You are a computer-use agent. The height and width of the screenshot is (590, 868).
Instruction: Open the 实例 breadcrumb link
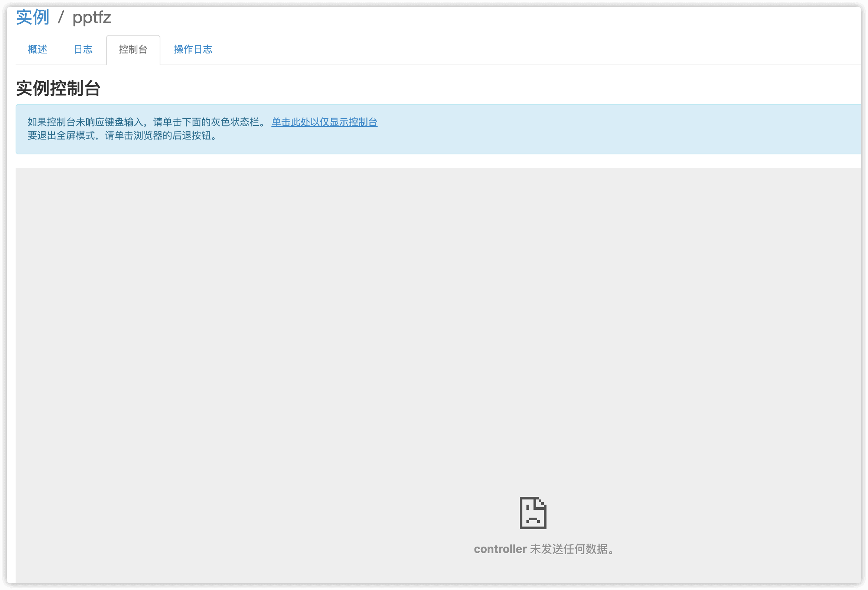[x=33, y=17]
